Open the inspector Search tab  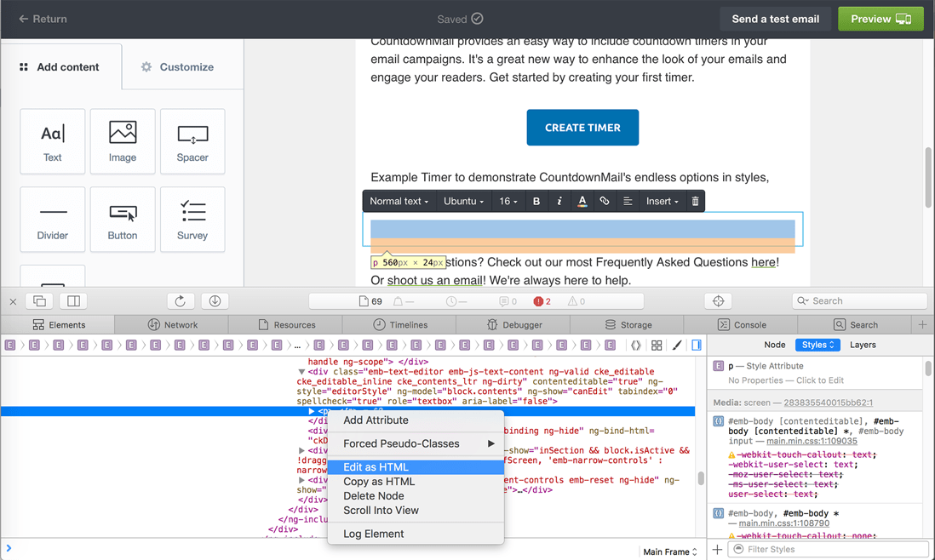[855, 325]
